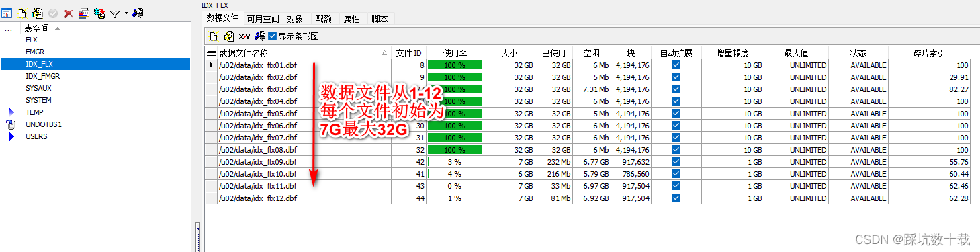Switch to the 可用空间 tab
980x252 pixels.
263,19
